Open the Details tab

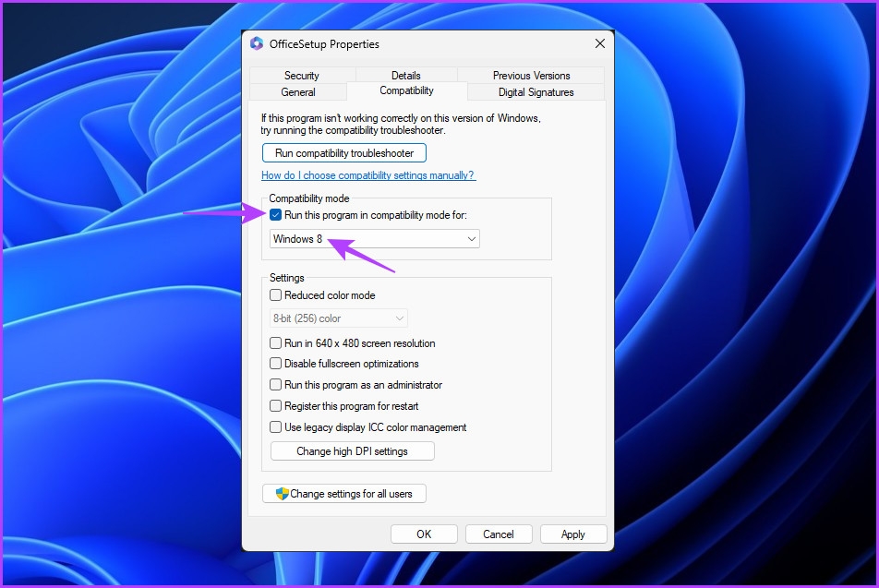(406, 75)
